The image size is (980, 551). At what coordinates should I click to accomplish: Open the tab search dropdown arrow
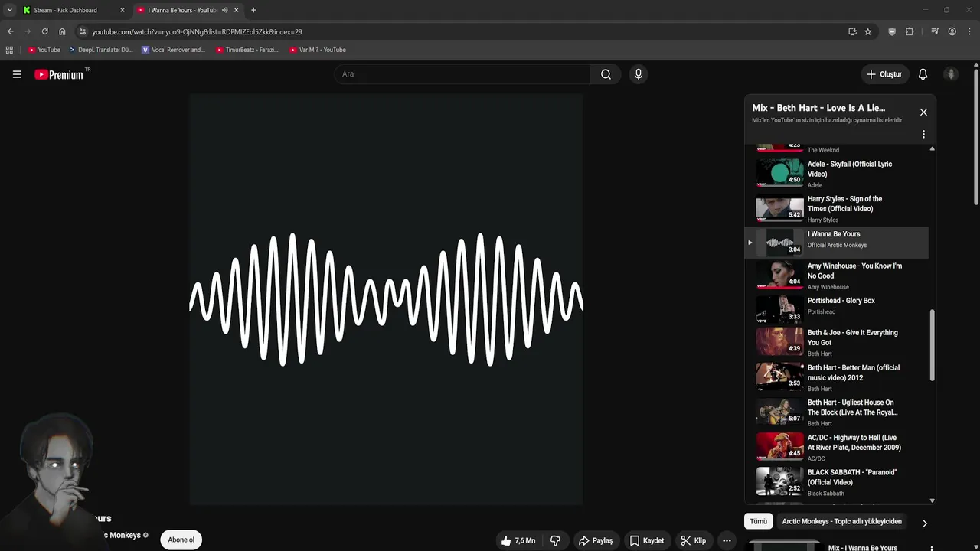tap(9, 10)
